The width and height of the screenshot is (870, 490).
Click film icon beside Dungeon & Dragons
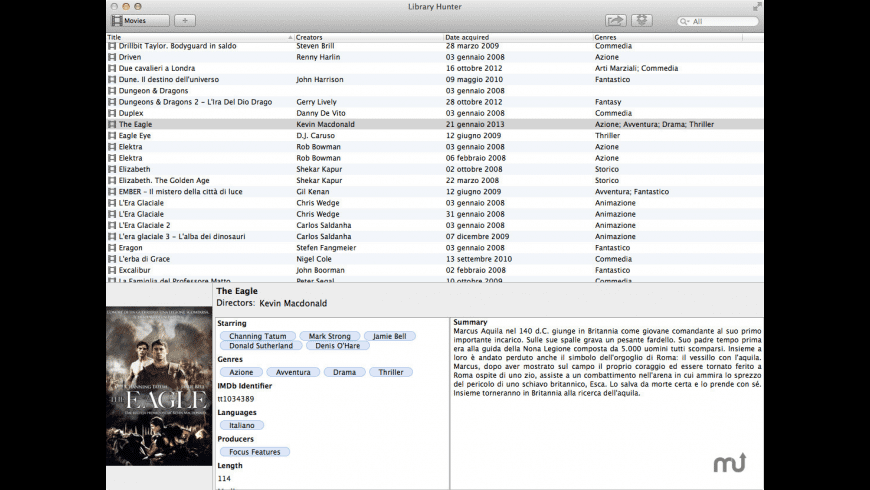tap(112, 90)
